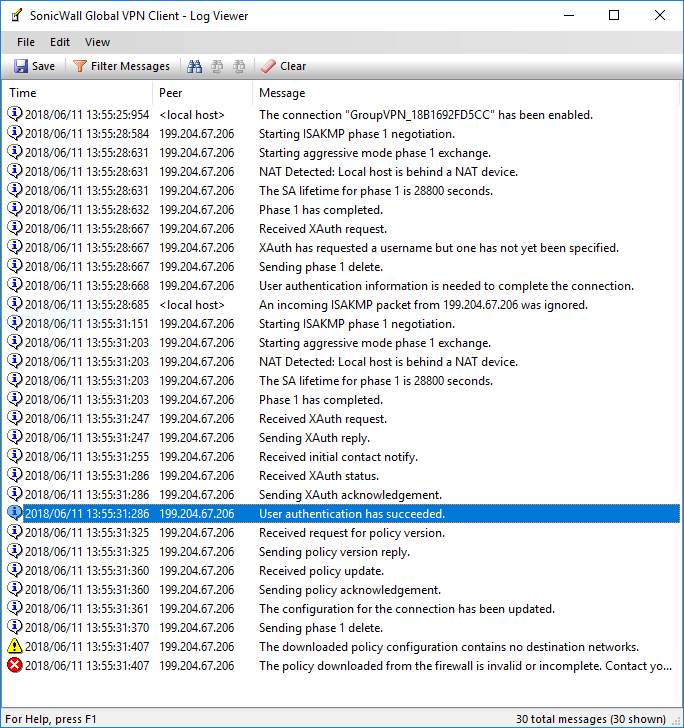Screen dimensions: 684x728
Task: Click timestamp 2018/06/11 13:55:28:632
Action: coord(87,210)
